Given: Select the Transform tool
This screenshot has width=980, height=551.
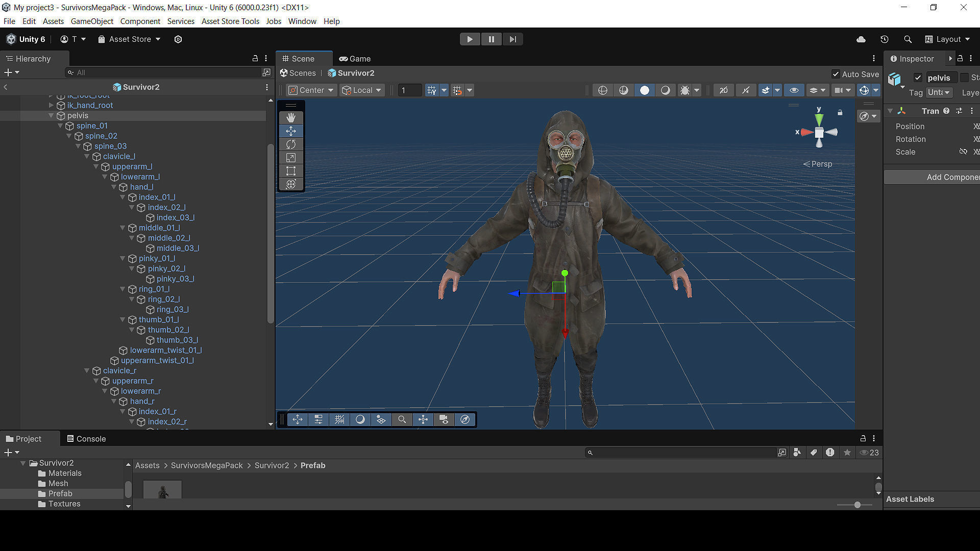Looking at the screenshot, I should click(x=291, y=184).
